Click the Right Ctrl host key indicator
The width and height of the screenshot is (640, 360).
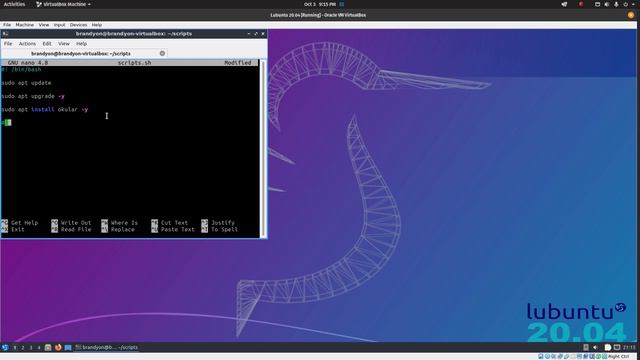tap(619, 356)
